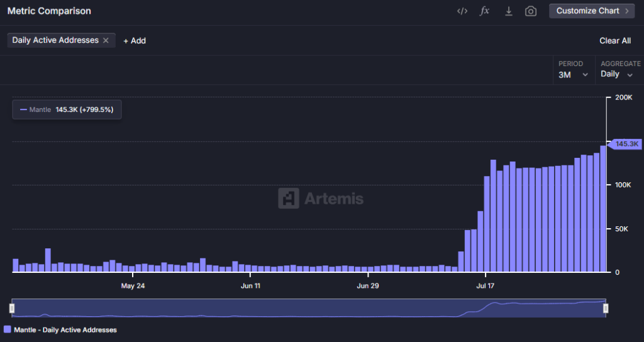Click the Mantle 145.3K tooltip box
The height and width of the screenshot is (342, 644).
tap(67, 109)
